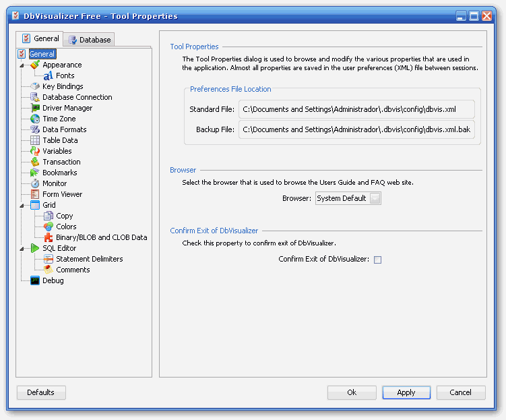Click the Defaults button
This screenshot has height=420, width=506.
[x=41, y=392]
